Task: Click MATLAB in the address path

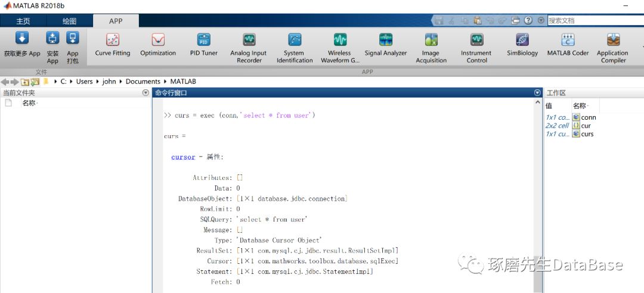Action: coord(183,82)
